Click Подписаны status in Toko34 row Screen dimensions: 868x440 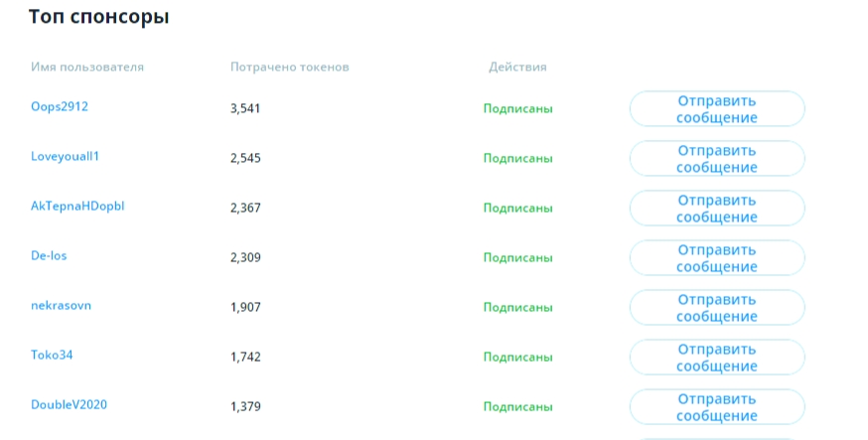click(x=518, y=357)
